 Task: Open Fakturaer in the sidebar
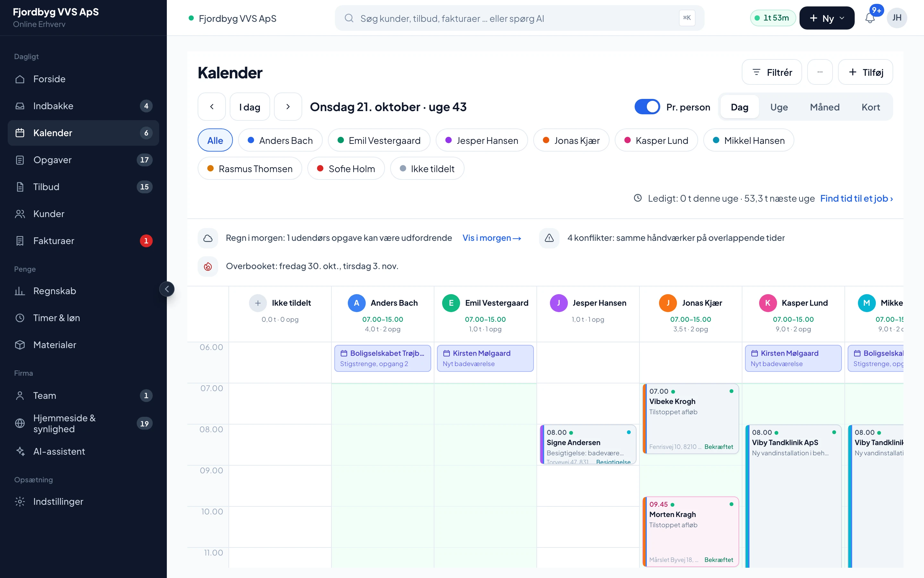click(x=83, y=241)
